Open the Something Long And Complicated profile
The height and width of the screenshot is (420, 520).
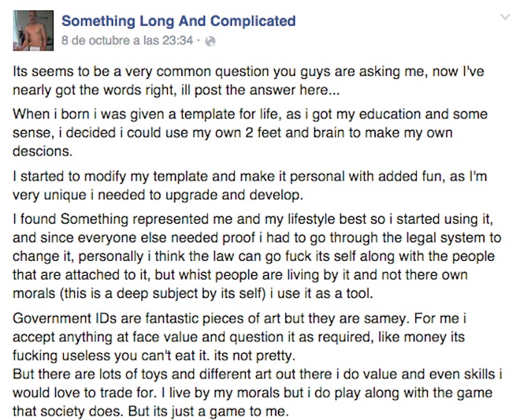[x=178, y=21]
